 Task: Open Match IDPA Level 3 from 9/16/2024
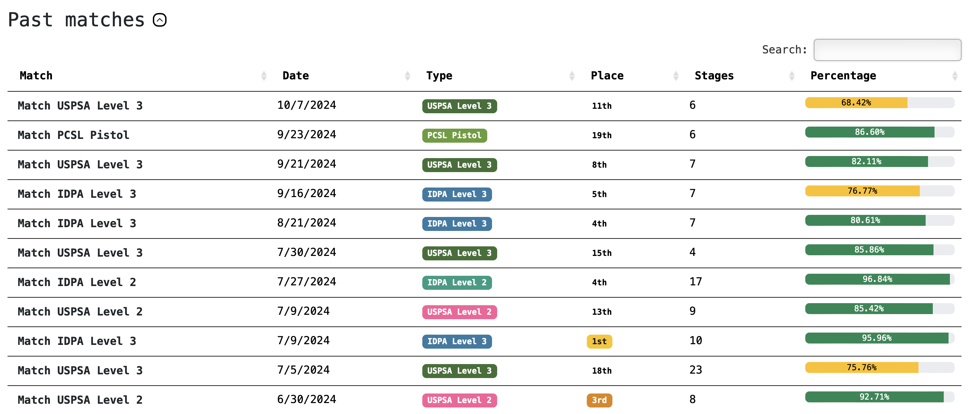tap(77, 194)
